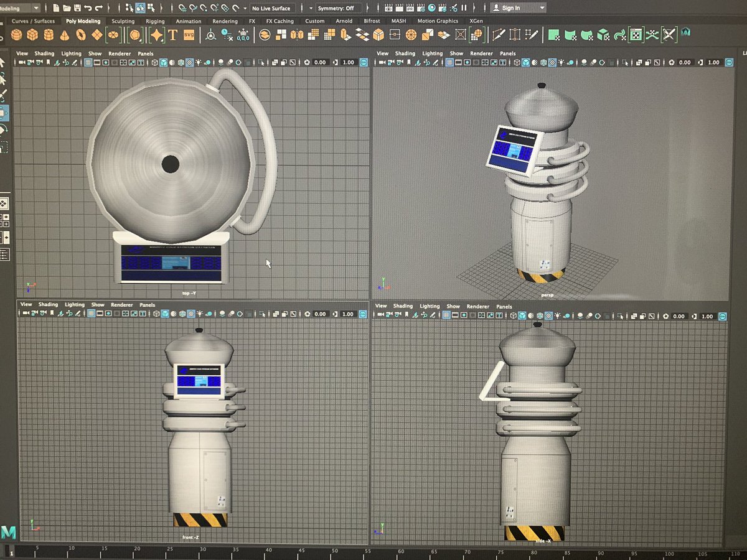747x560 pixels.
Task: Create a Super Shapes star primitive
Action: (157, 35)
